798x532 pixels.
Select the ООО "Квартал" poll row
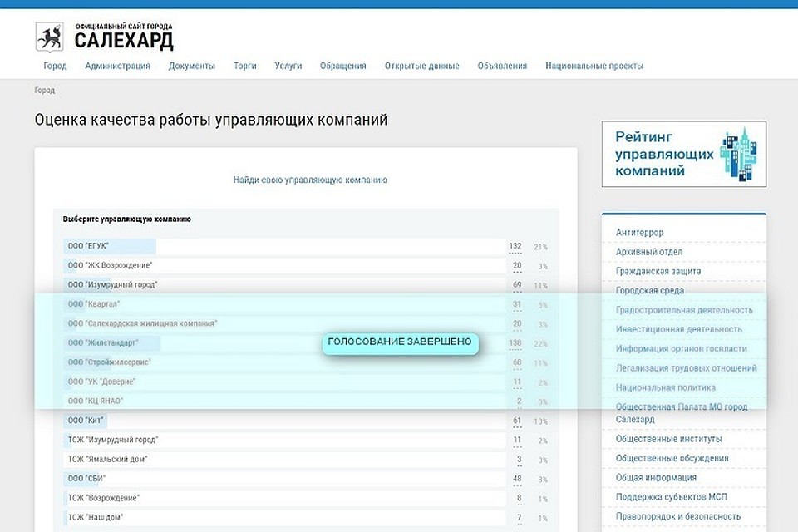tap(284, 304)
